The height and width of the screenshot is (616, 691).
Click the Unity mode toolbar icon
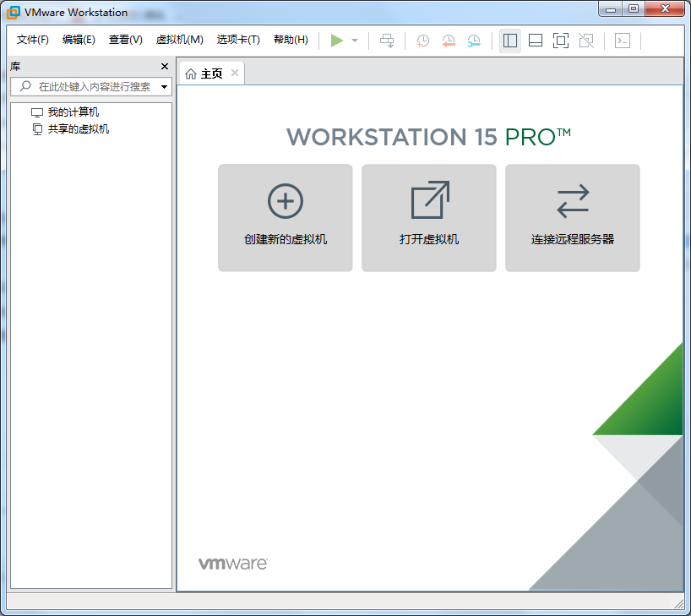(586, 41)
